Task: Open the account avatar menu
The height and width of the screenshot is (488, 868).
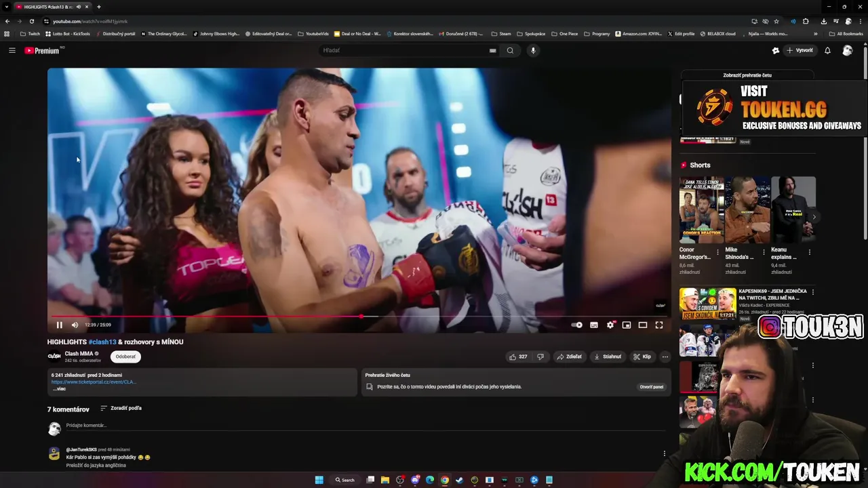Action: tap(847, 50)
